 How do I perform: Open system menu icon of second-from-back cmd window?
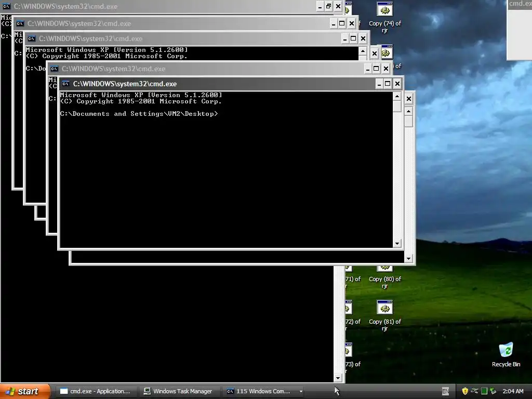[x=20, y=23]
